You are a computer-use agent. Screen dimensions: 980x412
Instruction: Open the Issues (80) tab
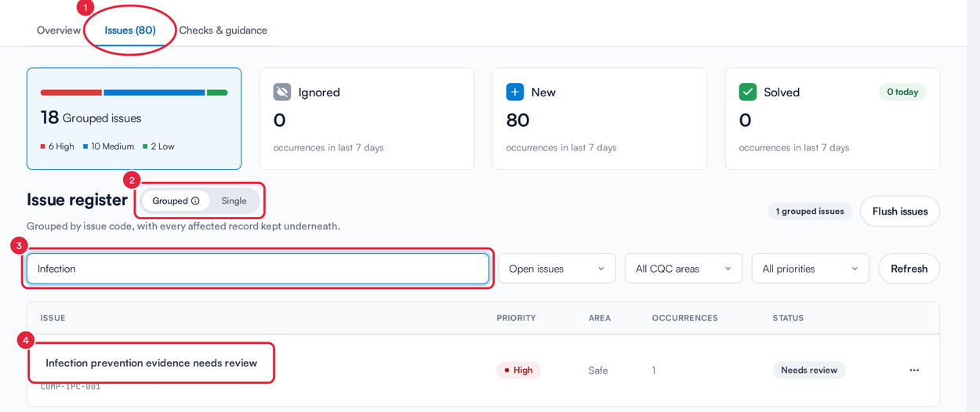point(130,31)
